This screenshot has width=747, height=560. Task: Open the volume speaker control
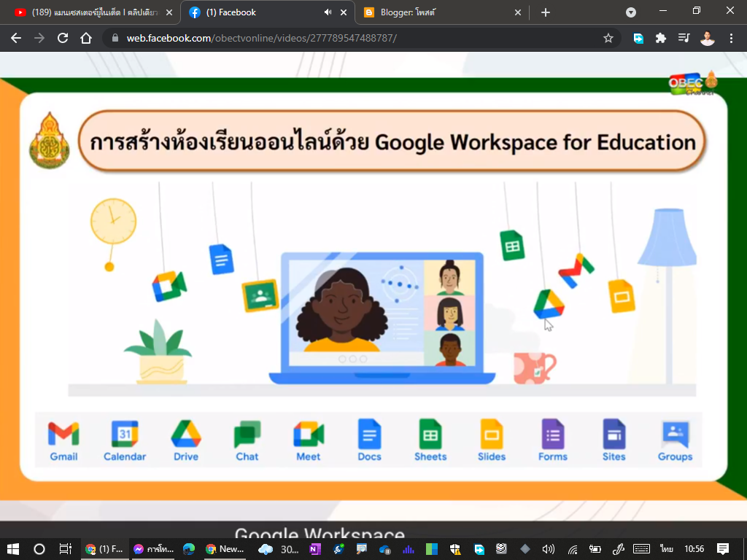pyautogui.click(x=549, y=549)
